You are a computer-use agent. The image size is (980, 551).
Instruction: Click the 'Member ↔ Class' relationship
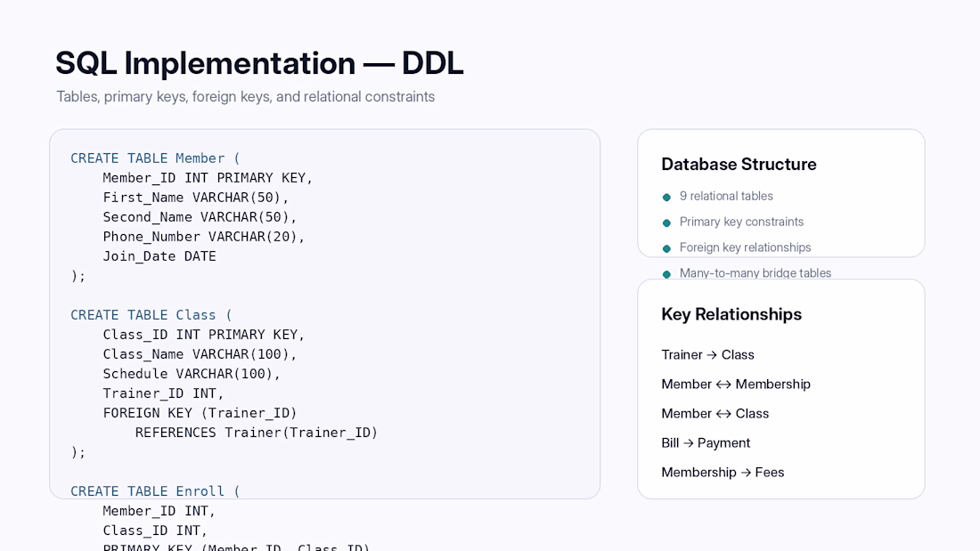(x=715, y=414)
